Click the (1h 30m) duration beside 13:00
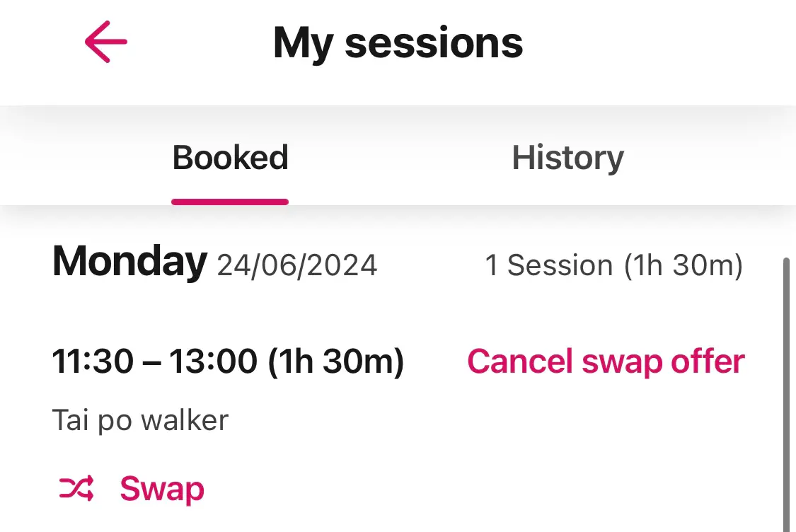796x532 pixels. (x=335, y=362)
